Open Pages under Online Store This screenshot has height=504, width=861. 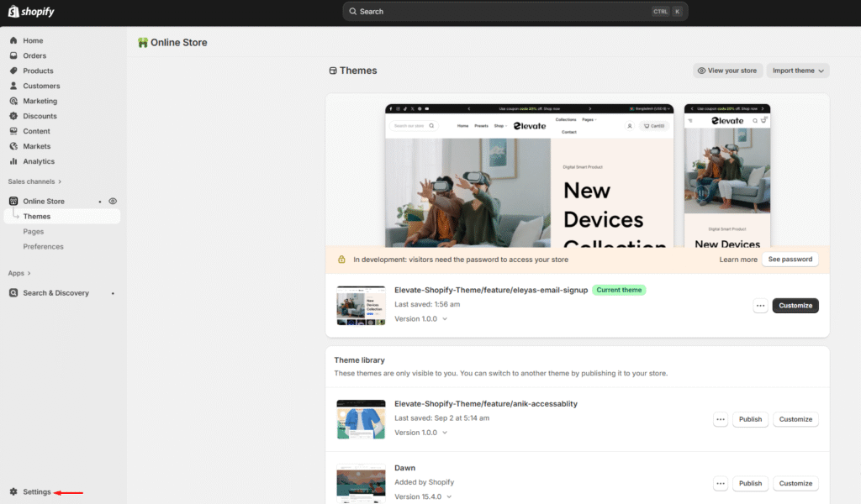coord(34,232)
